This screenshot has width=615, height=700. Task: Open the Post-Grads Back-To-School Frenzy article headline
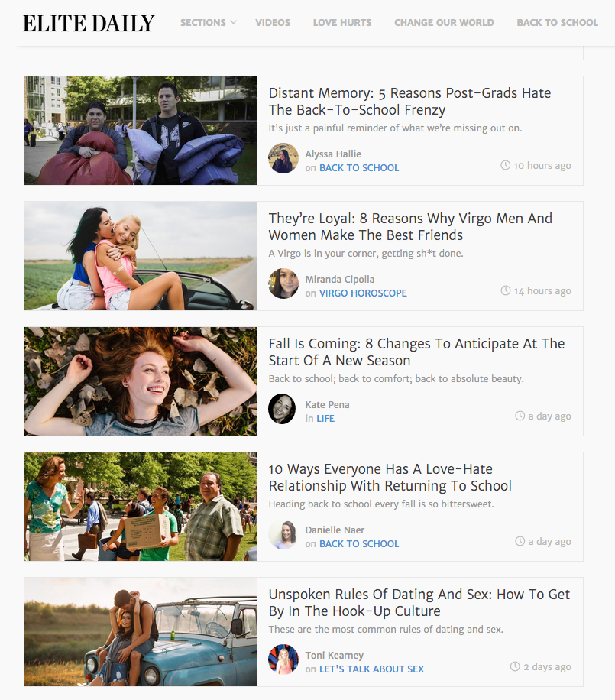(409, 102)
